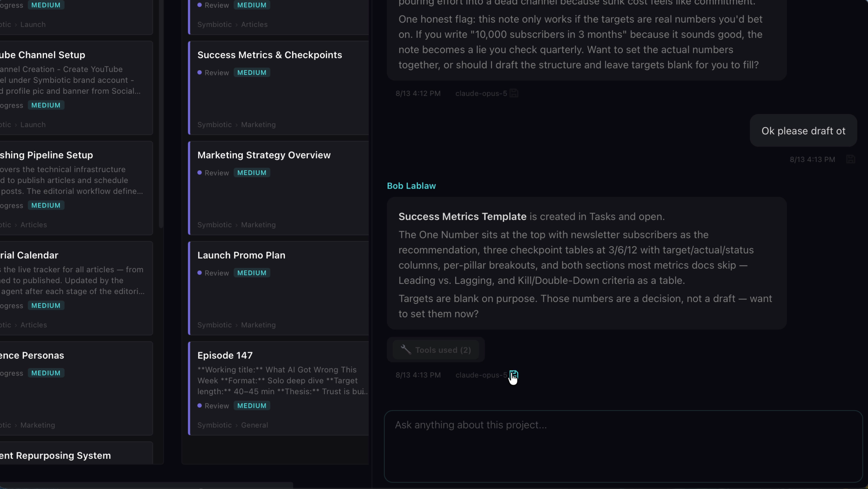Click the Symbiotic breadcrumb on Marketing Strategy Overview card
This screenshot has width=868, height=489.
214,225
